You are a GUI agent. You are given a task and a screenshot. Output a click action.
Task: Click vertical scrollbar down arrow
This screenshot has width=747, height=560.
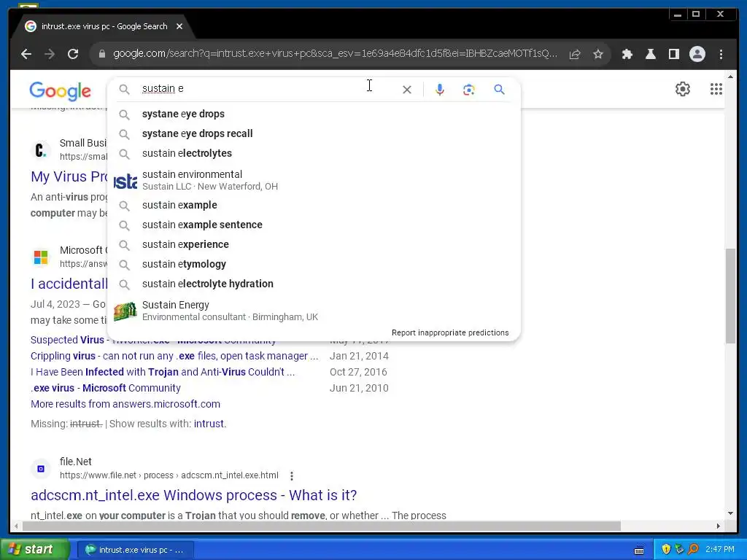click(x=730, y=513)
